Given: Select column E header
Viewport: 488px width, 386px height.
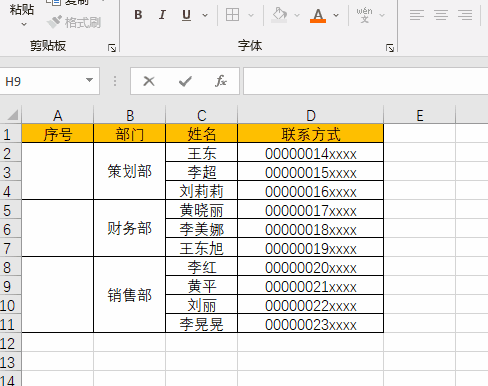Looking at the screenshot, I should tap(420, 115).
